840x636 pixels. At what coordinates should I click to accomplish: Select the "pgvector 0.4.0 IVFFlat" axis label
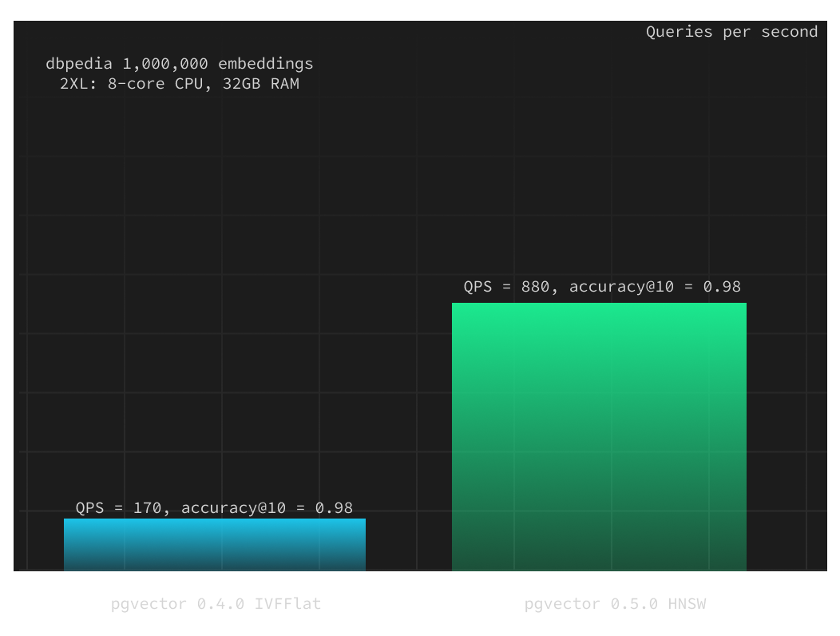tap(216, 604)
